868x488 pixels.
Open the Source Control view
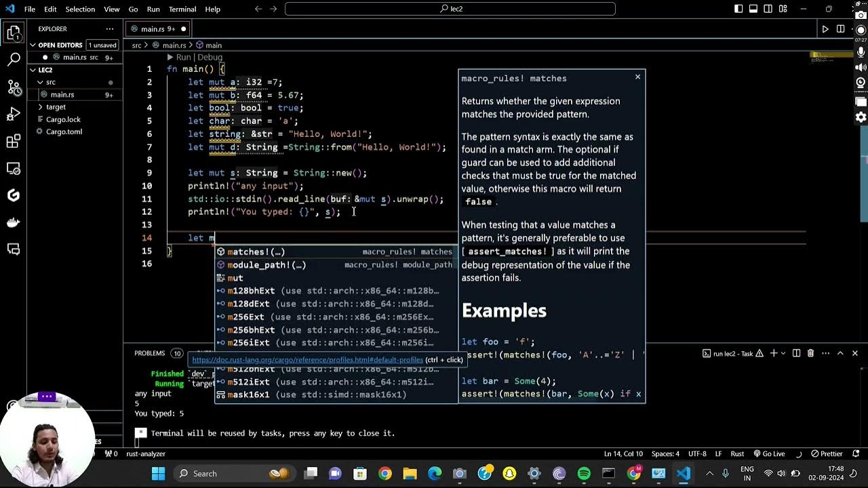point(14,86)
